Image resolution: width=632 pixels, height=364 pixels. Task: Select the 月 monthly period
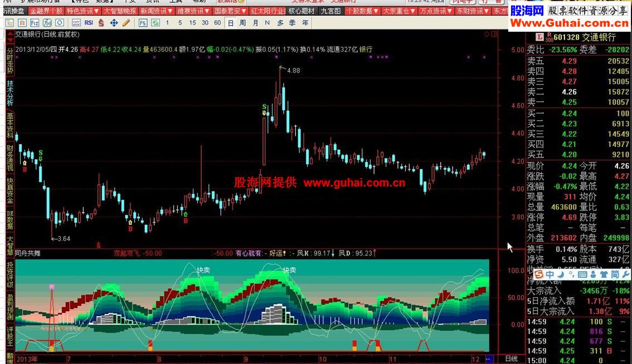pos(255,23)
